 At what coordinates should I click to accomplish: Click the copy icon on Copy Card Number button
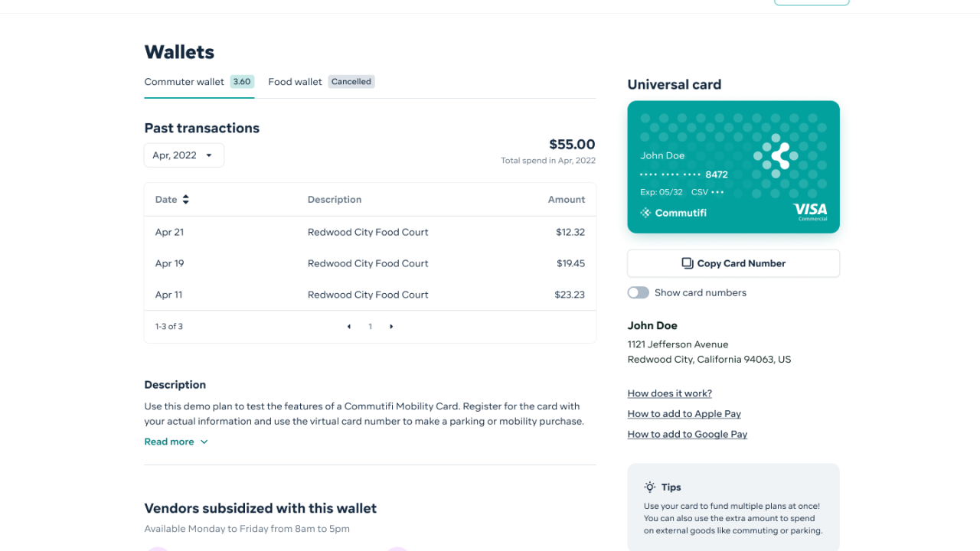[x=686, y=262]
